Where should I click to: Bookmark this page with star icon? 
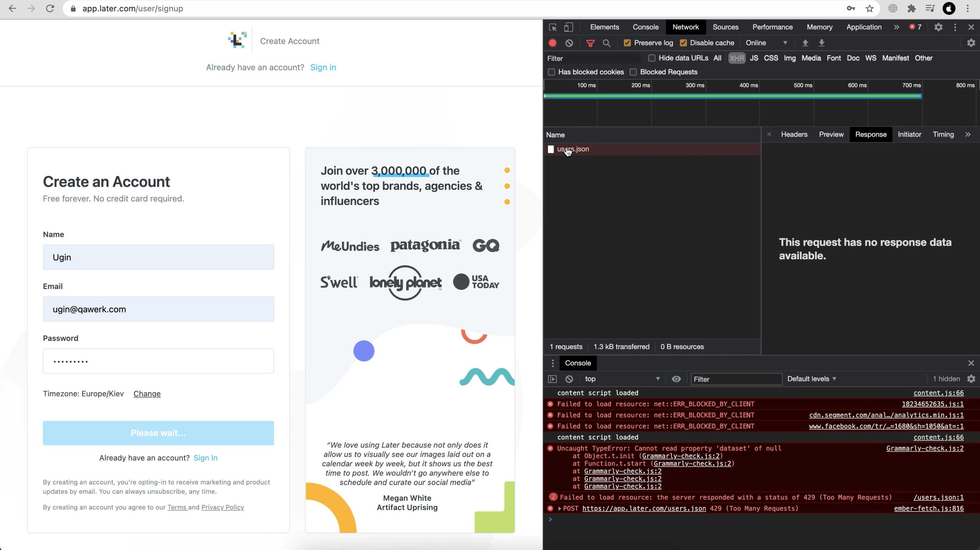pos(870,8)
